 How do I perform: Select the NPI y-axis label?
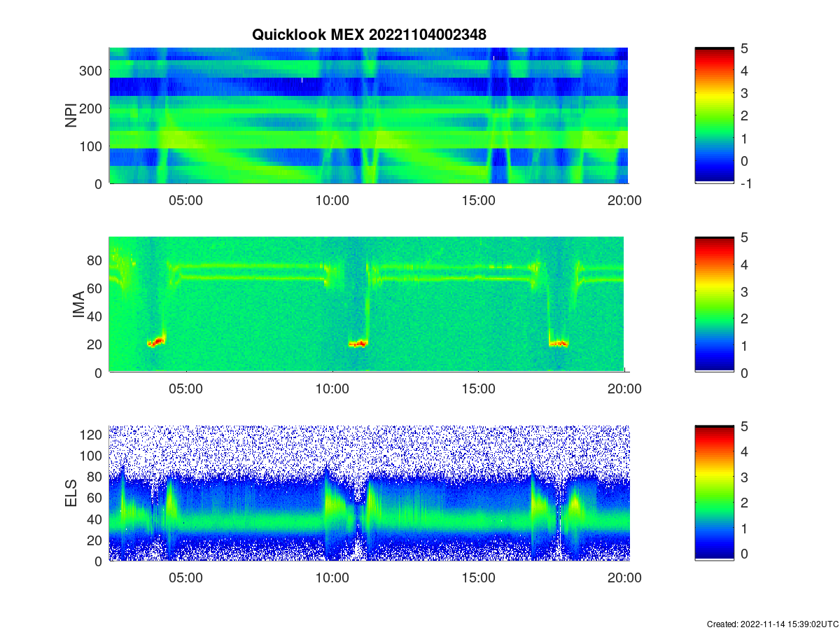pos(71,115)
